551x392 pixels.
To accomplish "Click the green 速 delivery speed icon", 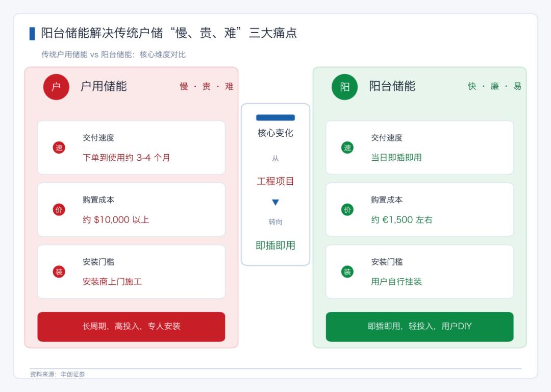I will [x=347, y=148].
